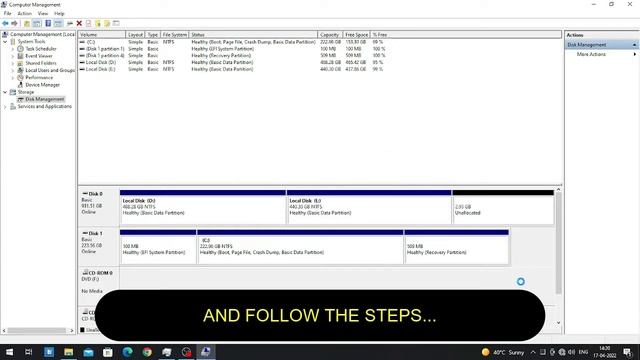Click the last toolbar icon after yellow ones
Viewport: 640px width, 360px height.
[x=116, y=23]
